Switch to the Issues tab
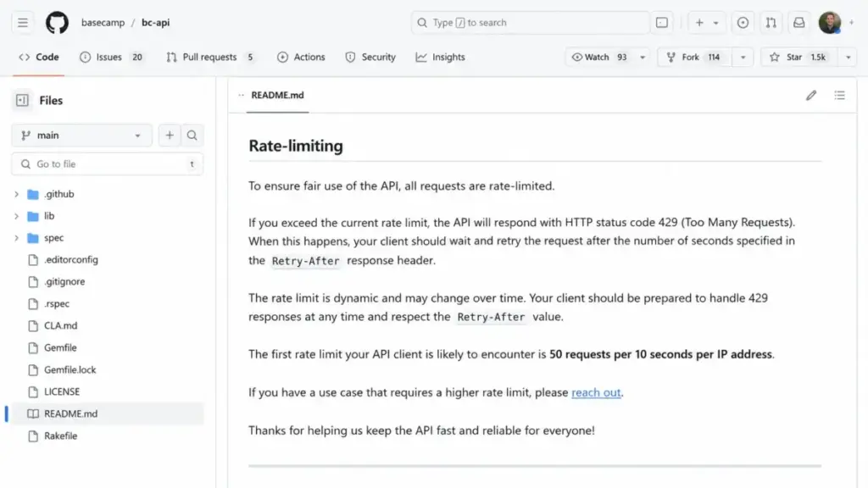868x488 pixels. click(x=112, y=57)
